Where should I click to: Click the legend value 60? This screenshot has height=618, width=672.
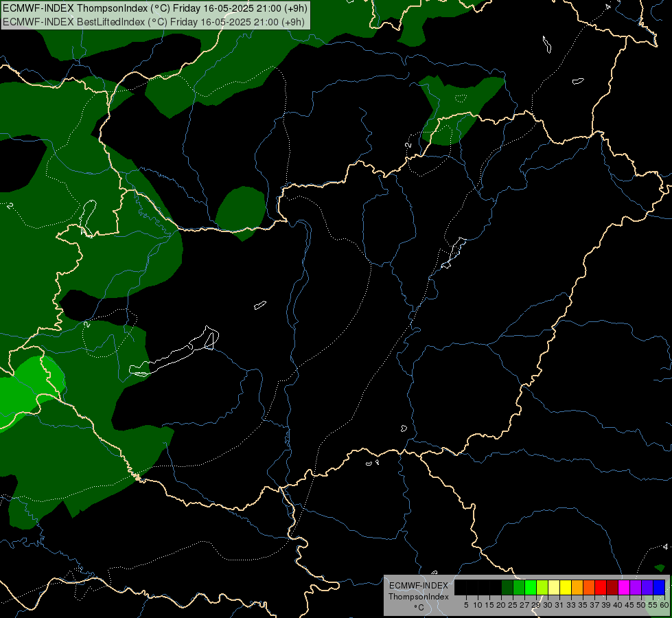coord(664,605)
